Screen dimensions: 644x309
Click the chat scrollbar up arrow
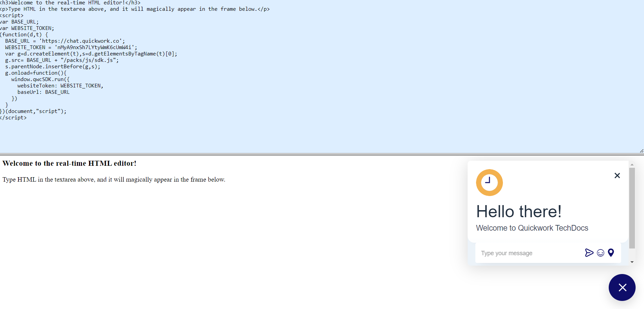(x=632, y=165)
